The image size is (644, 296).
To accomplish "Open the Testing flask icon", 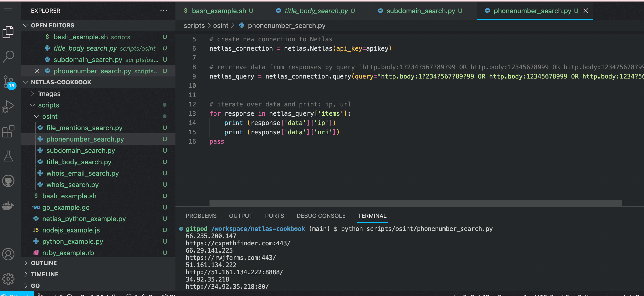I will pos(8,156).
